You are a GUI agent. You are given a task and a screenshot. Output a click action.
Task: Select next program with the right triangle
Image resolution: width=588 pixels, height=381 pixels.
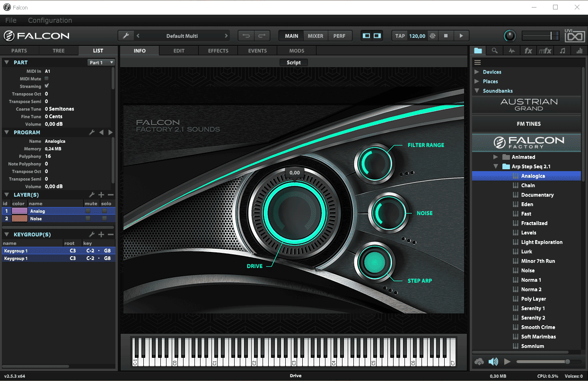tap(111, 132)
